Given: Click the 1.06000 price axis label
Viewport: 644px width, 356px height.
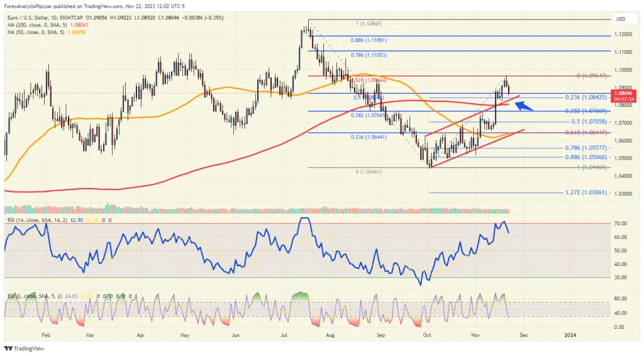Looking at the screenshot, I should (x=623, y=140).
